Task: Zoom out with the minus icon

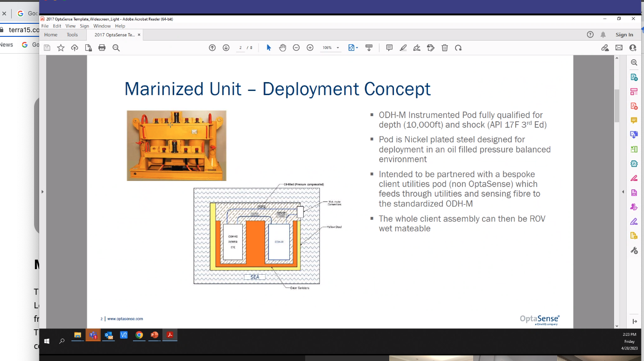Action: pos(296,48)
